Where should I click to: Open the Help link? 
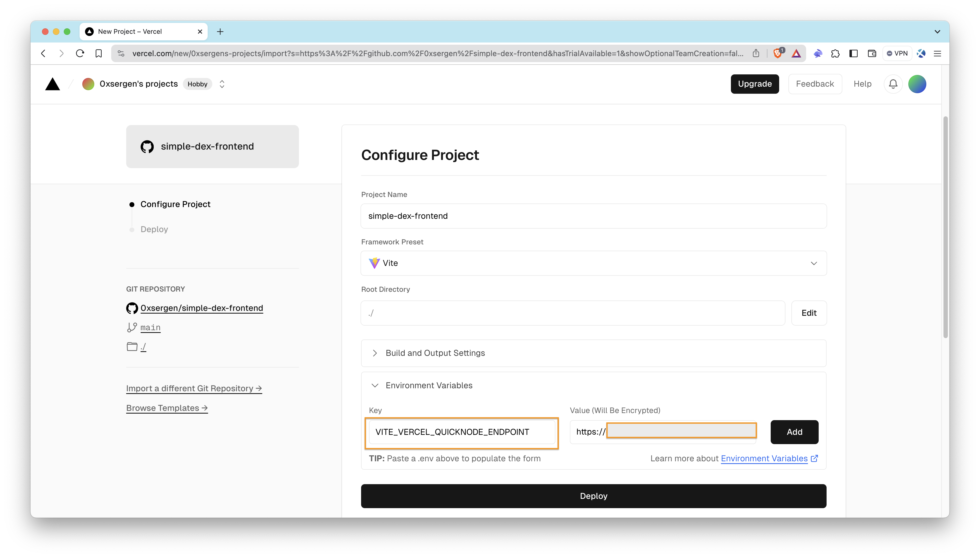click(862, 84)
